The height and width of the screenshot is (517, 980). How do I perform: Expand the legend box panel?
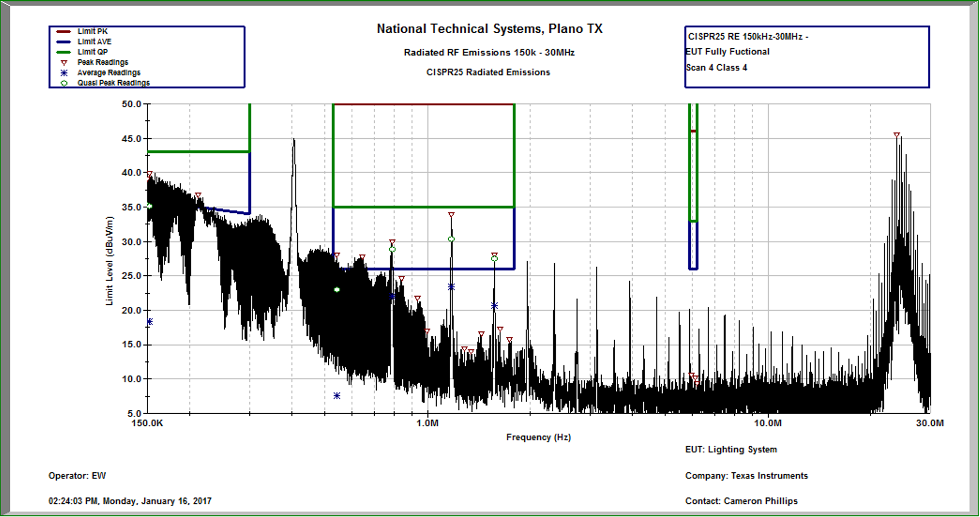(x=147, y=57)
